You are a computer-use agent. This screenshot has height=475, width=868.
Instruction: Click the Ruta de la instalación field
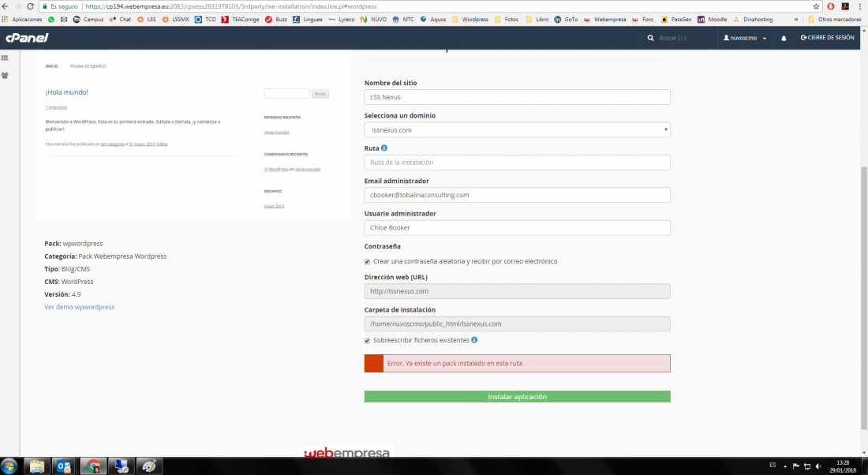(517, 163)
